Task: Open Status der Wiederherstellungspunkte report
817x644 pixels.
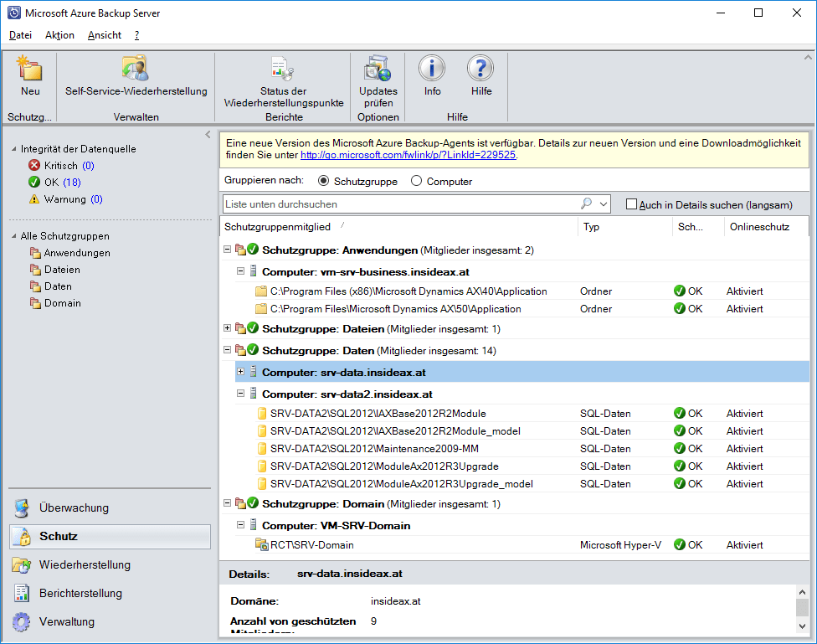Action: (283, 70)
